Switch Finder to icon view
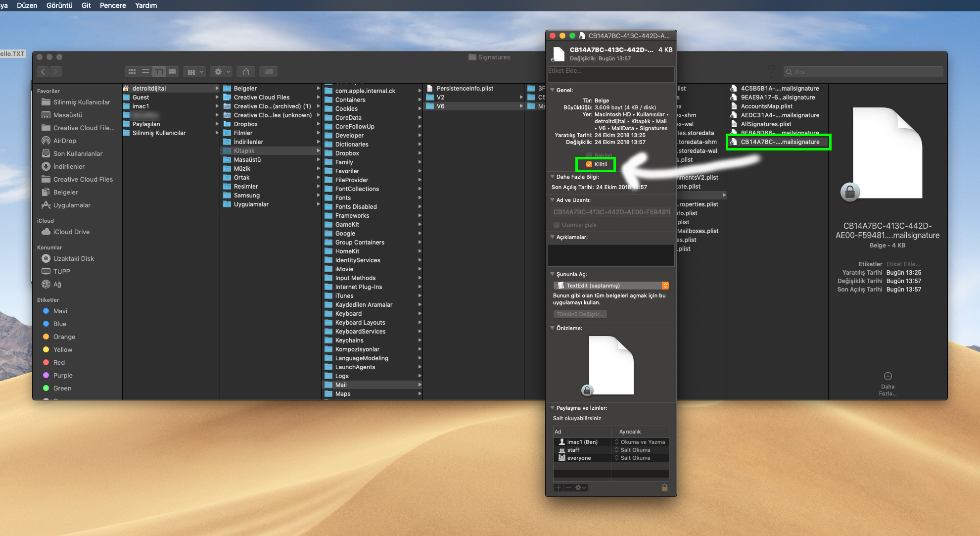This screenshot has width=980, height=536. (x=132, y=71)
